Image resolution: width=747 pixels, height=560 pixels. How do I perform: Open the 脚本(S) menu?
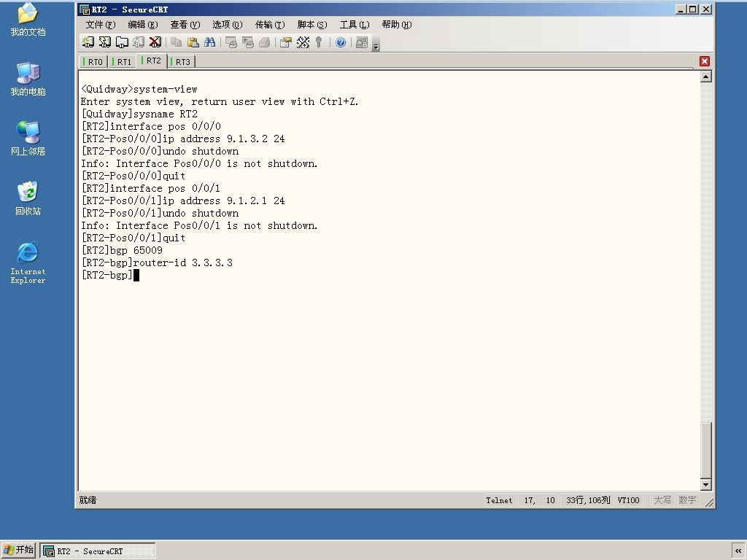coord(312,25)
